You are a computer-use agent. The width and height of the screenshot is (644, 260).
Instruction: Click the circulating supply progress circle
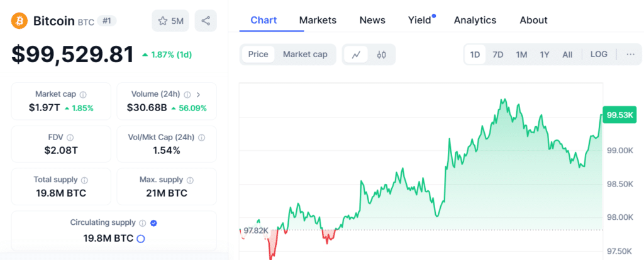[x=141, y=239]
